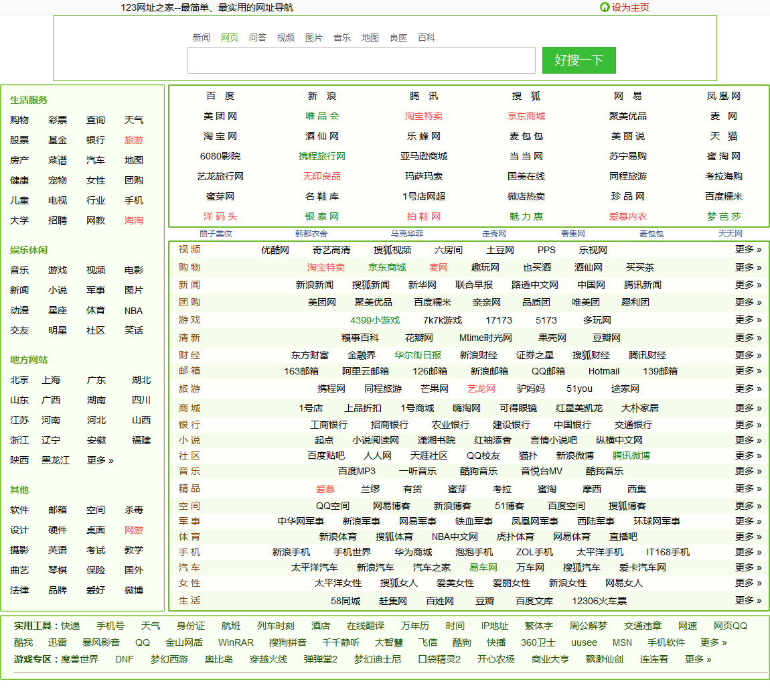This screenshot has width=770, height=700.
Task: Open the 无印良品 link
Action: (322, 176)
